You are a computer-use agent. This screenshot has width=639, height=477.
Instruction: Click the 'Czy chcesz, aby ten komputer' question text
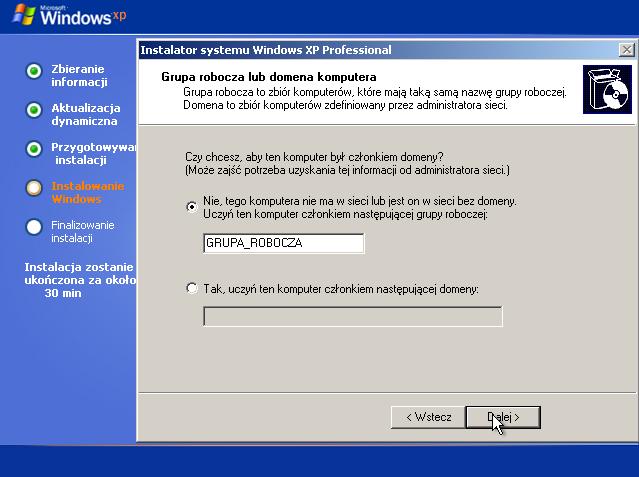314,157
